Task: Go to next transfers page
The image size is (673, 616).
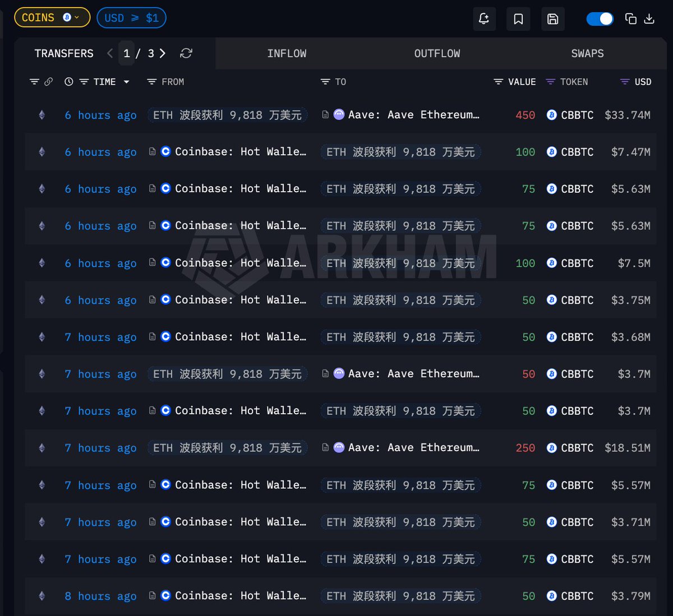Action: 163,53
